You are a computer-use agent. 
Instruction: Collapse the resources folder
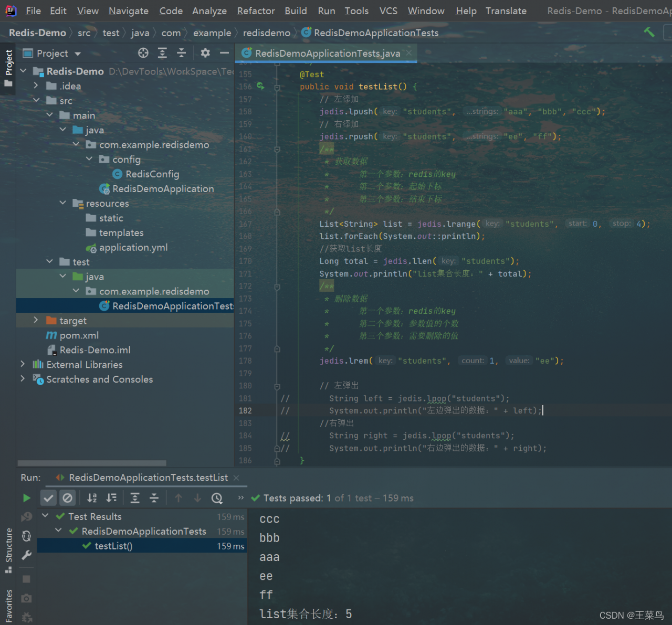(x=63, y=203)
